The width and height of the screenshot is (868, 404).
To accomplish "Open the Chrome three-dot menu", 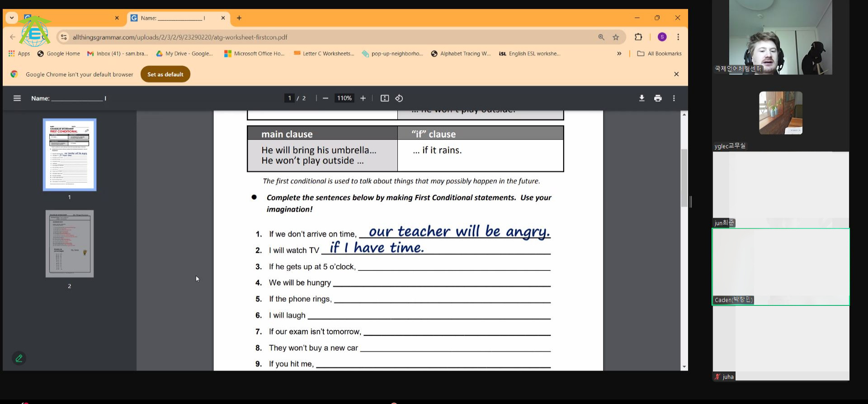I will [x=678, y=37].
